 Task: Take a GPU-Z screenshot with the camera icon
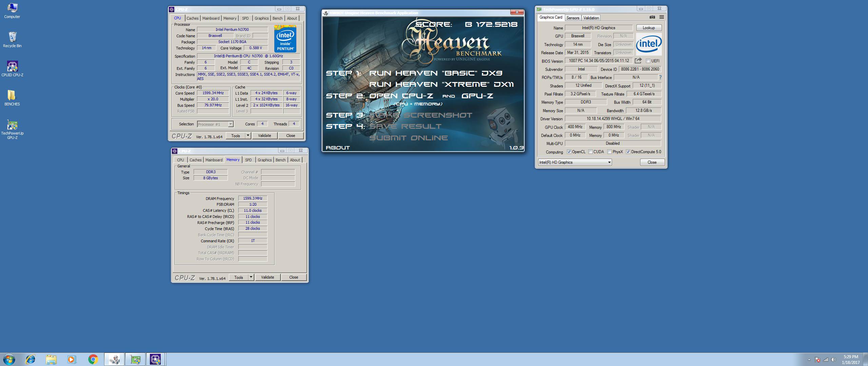click(x=652, y=17)
